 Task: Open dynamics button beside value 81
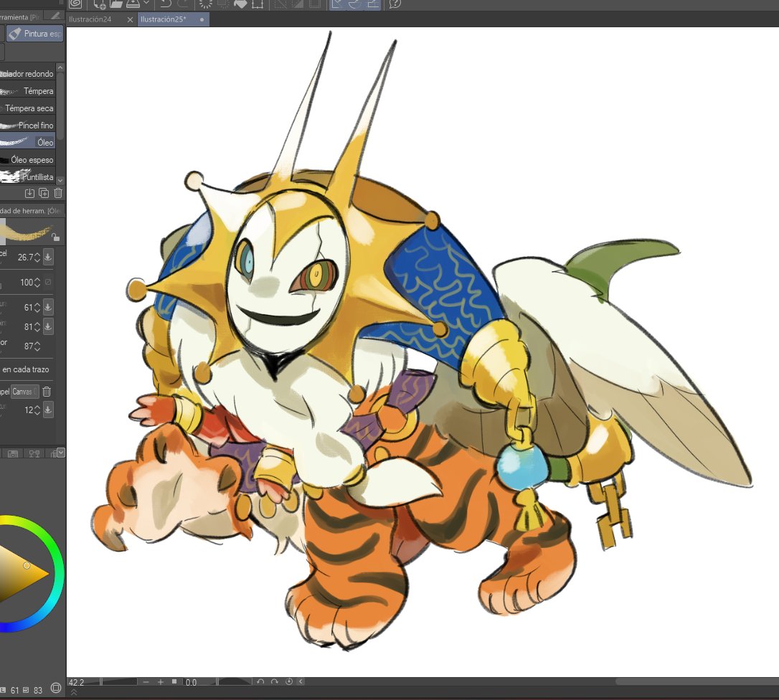click(x=47, y=326)
